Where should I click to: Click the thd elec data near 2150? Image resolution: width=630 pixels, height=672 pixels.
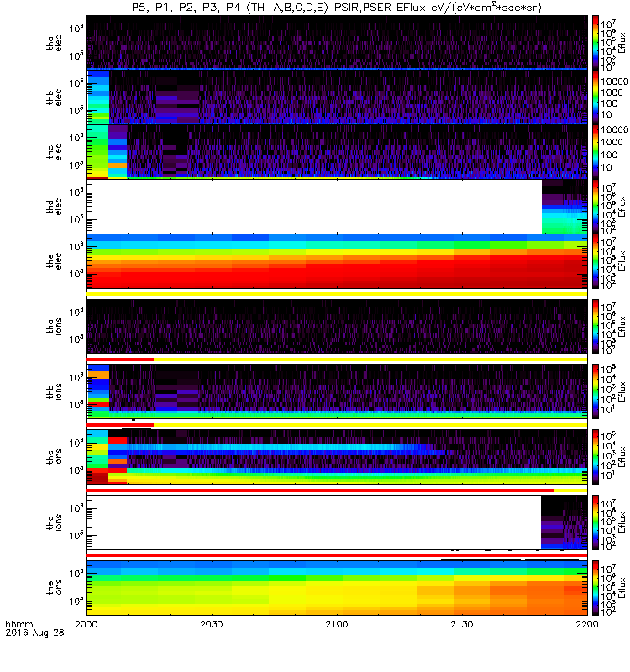[564, 206]
